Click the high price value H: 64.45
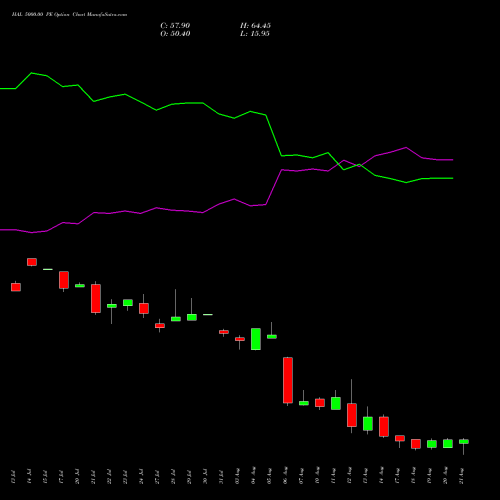This screenshot has height=500, width=500. [255, 26]
